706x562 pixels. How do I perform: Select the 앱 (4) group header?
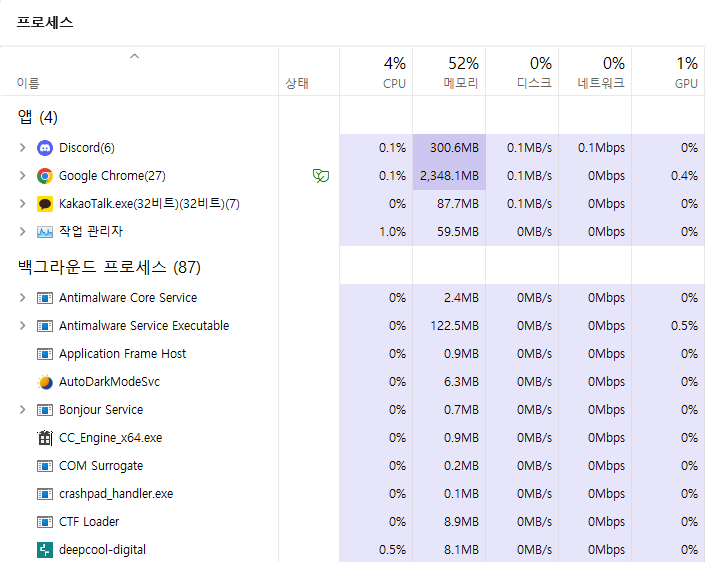[38, 117]
